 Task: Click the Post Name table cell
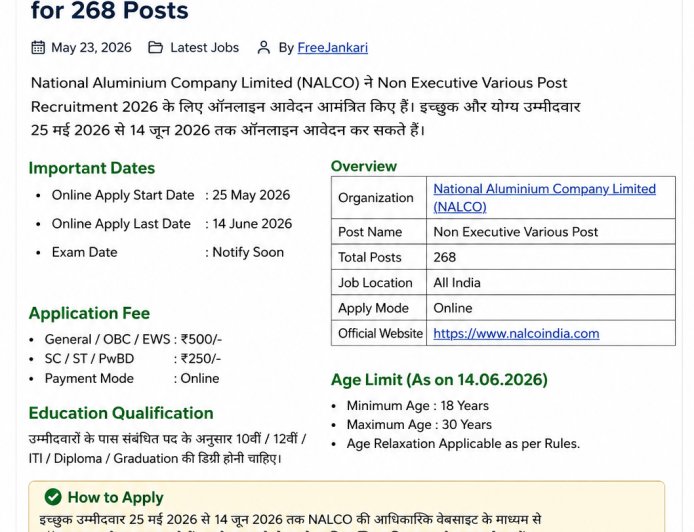[379, 231]
